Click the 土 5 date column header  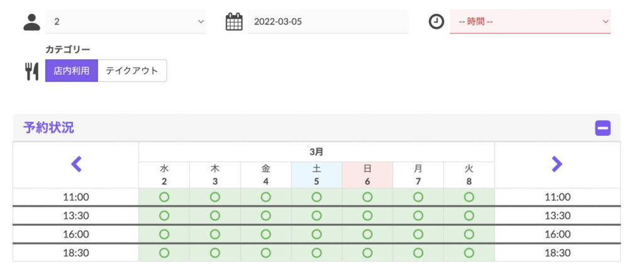click(316, 175)
